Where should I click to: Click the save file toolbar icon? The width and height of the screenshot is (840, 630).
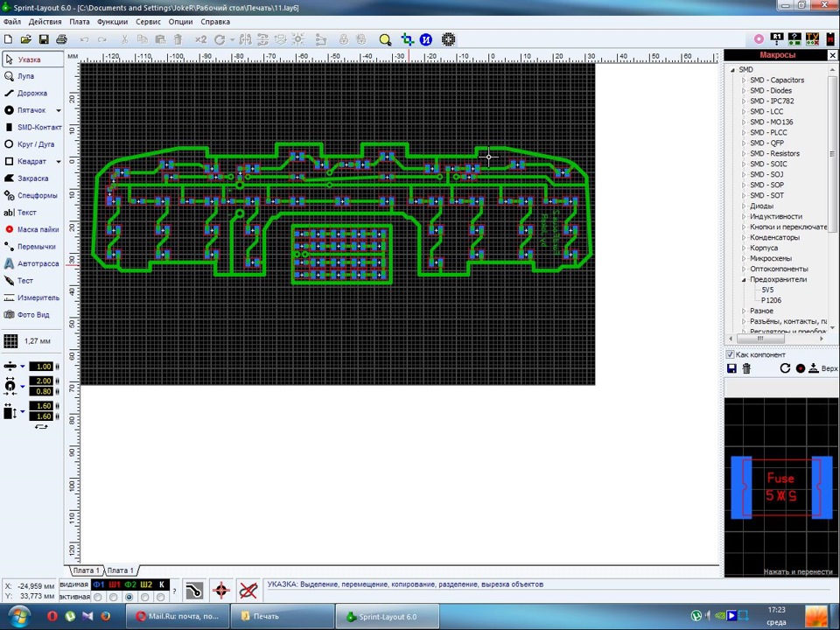(44, 39)
